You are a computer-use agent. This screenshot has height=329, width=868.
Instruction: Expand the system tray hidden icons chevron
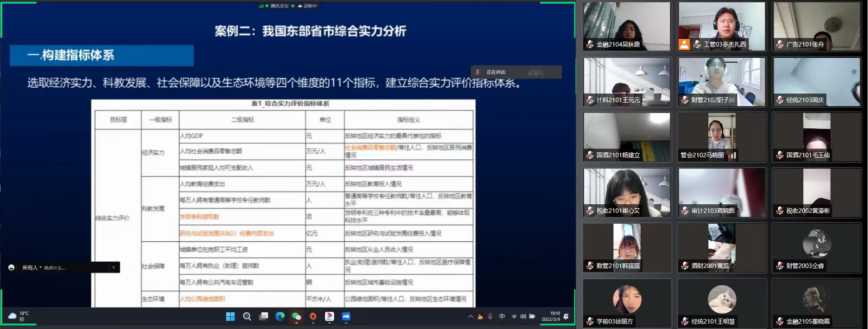pyautogui.click(x=470, y=316)
